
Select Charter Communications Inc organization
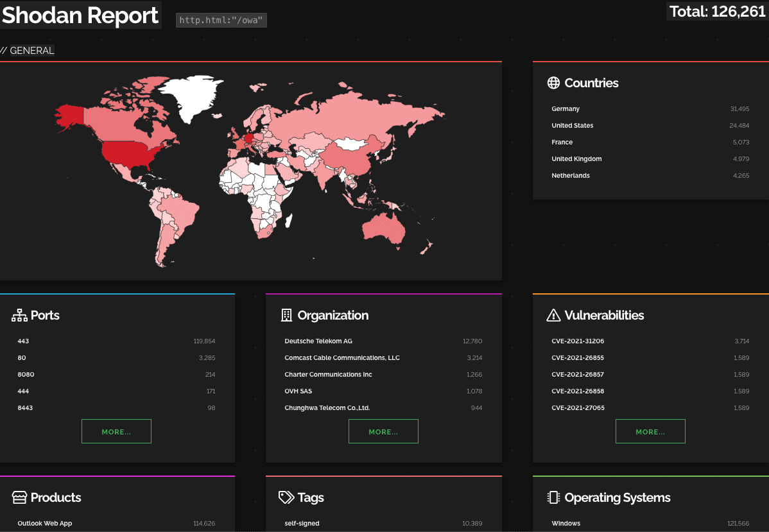(383, 375)
